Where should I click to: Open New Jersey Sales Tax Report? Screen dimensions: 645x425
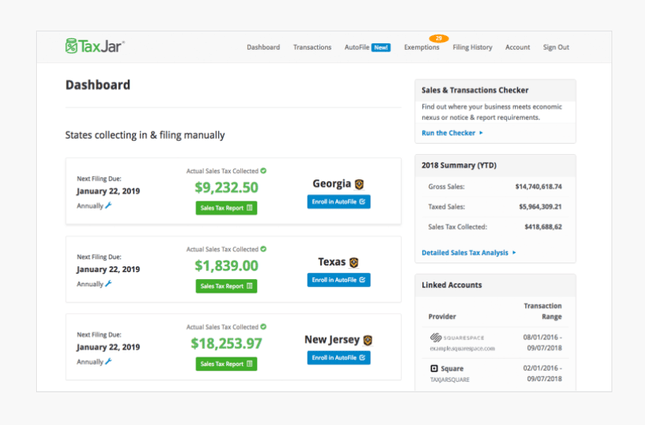(226, 364)
